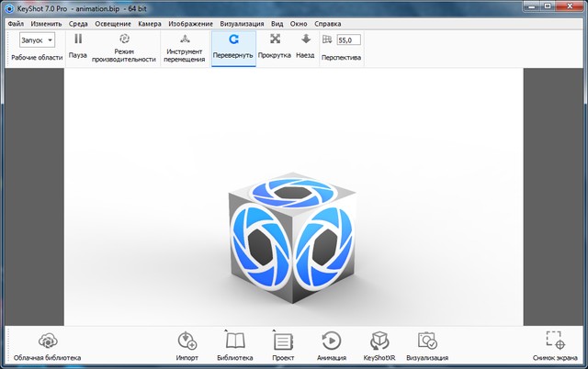Choose the Dolly (Наезд) camera tool

click(x=305, y=40)
